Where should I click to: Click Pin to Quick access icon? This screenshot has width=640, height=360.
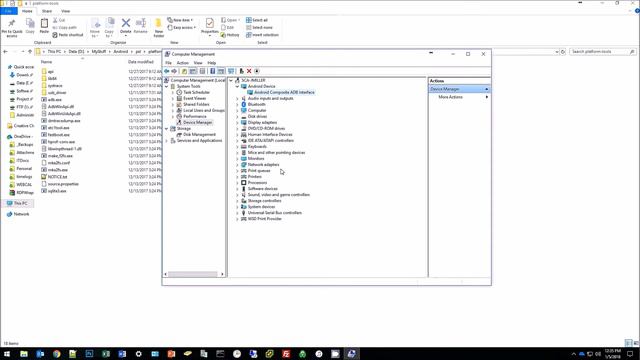click(12, 28)
